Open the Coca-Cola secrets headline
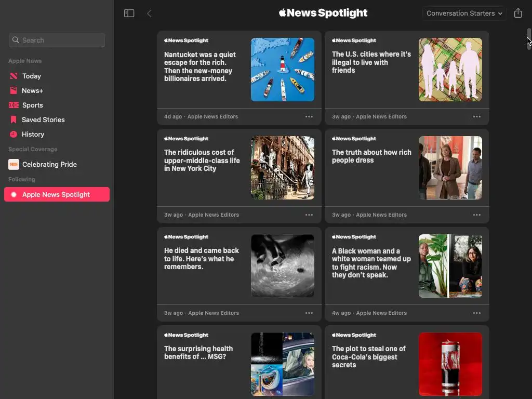This screenshot has width=532, height=399. (x=368, y=356)
